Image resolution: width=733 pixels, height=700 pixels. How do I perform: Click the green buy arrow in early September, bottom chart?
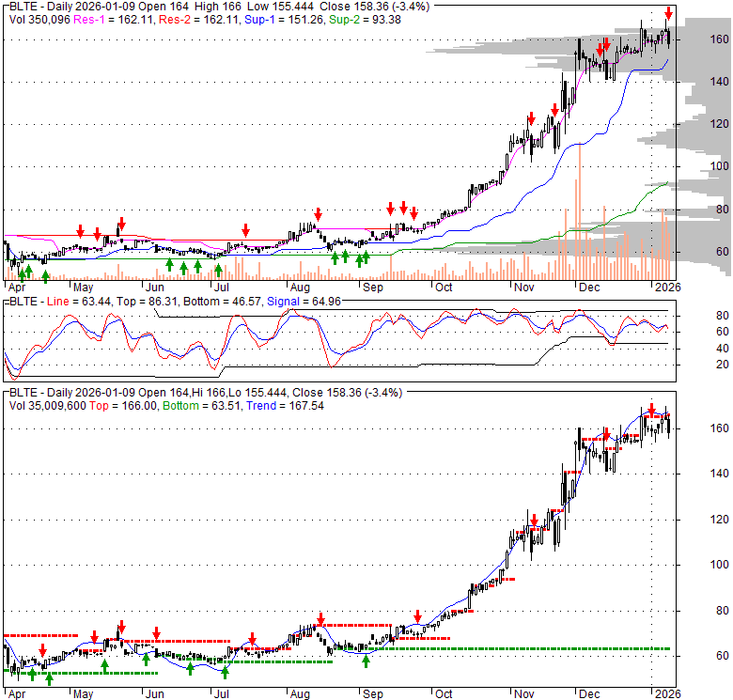[x=366, y=661]
